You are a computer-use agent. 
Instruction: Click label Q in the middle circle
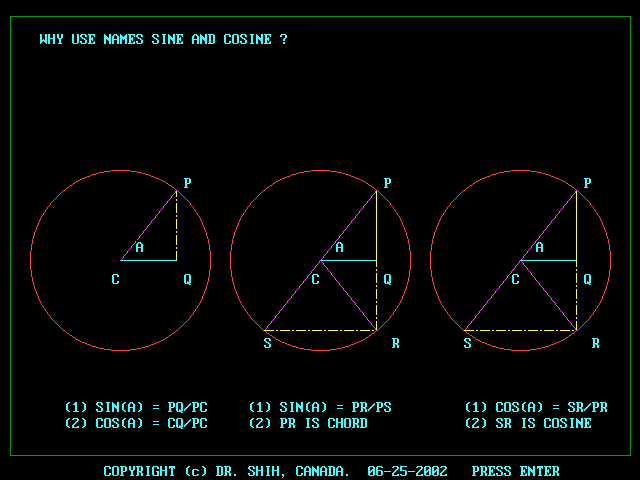[x=387, y=279]
